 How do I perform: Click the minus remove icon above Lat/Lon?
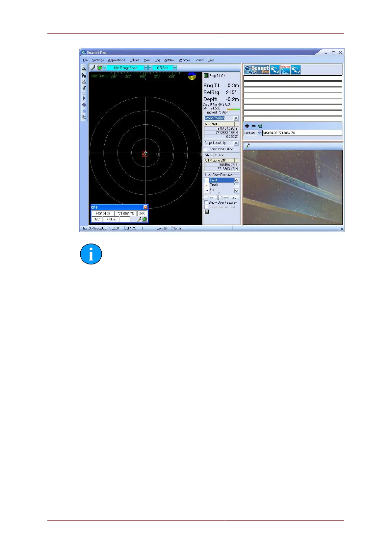(253, 126)
